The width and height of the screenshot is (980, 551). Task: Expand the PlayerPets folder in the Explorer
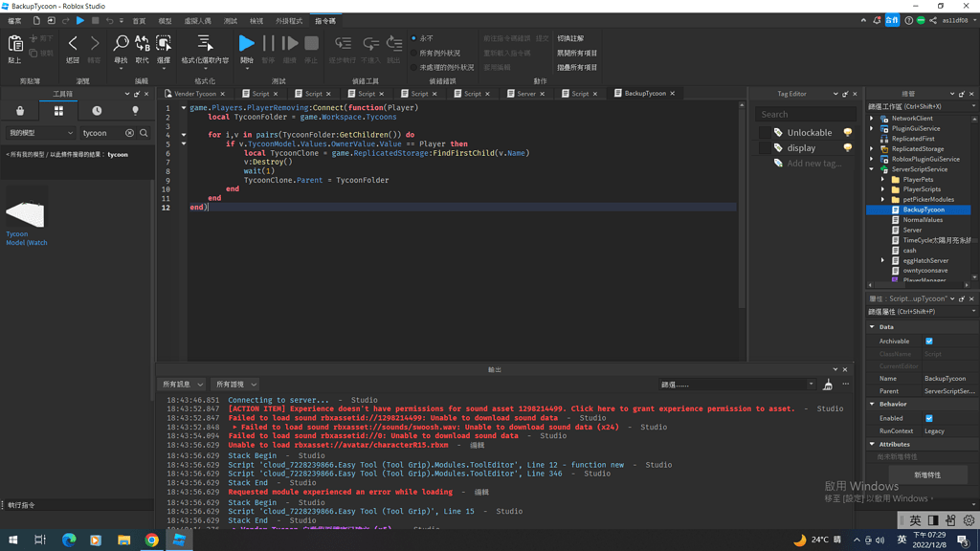(x=881, y=180)
